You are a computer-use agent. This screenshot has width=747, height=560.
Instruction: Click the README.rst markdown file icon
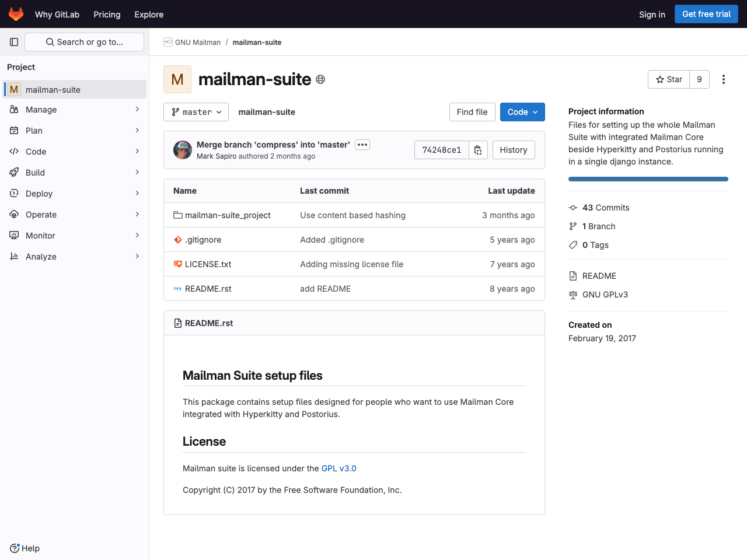[x=178, y=289]
